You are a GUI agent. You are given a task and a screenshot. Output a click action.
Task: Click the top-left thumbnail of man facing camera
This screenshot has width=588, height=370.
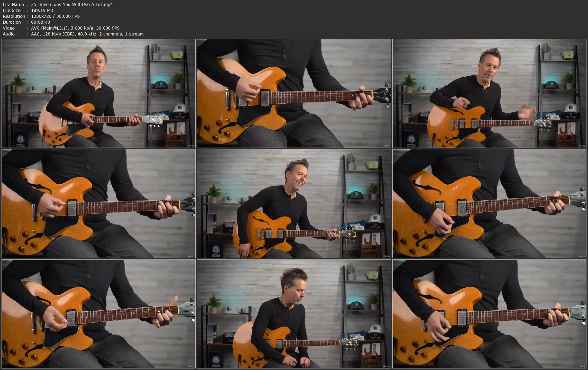[98, 93]
